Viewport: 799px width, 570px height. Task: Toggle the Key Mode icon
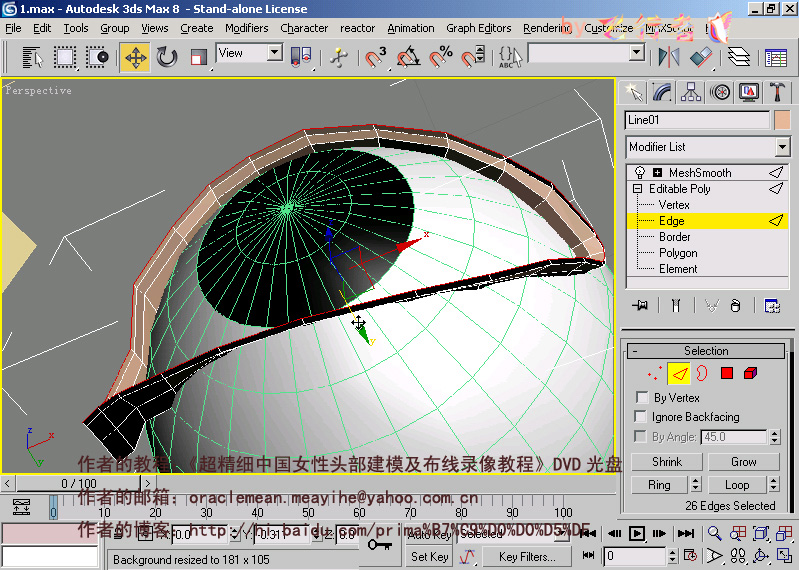pos(588,555)
